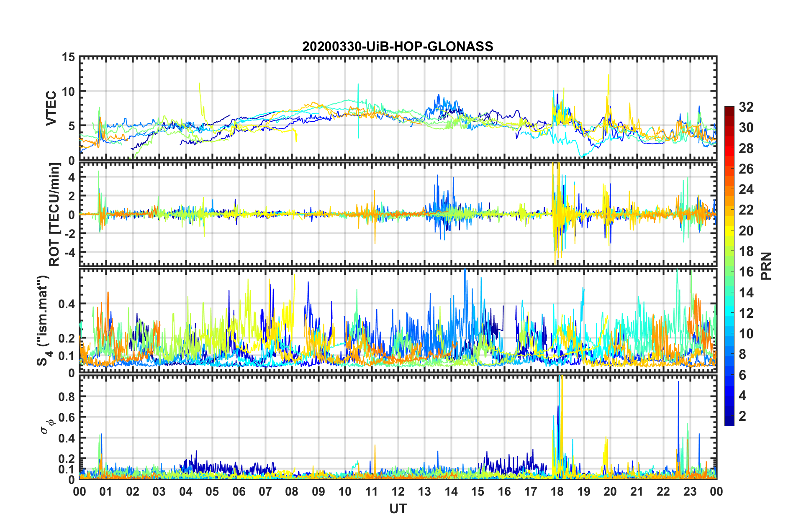Screen dimensions: 796x532
Task: Click UT axis hour label 15
Action: click(x=478, y=491)
